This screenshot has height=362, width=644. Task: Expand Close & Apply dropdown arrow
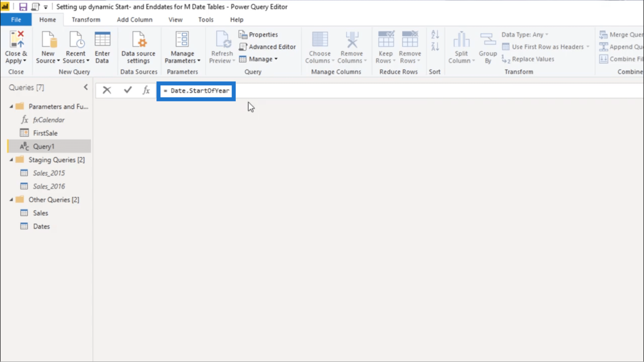pos(25,61)
